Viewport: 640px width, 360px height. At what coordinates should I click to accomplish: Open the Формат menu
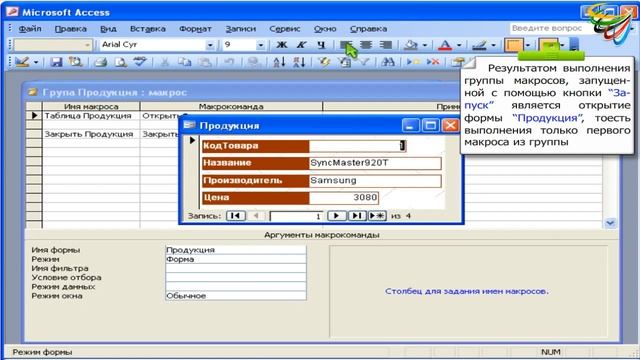[195, 29]
